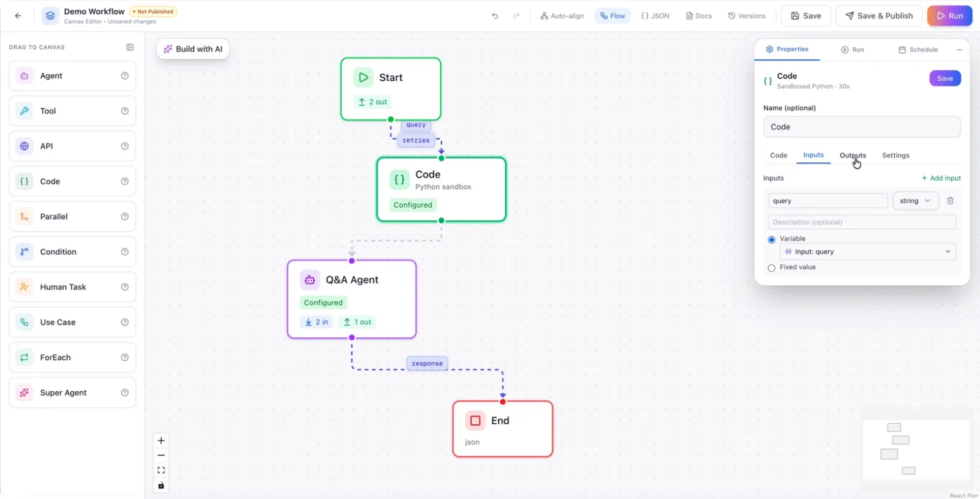Image resolution: width=980 pixels, height=499 pixels.
Task: Open the Settings tab of Code node
Action: coord(895,156)
